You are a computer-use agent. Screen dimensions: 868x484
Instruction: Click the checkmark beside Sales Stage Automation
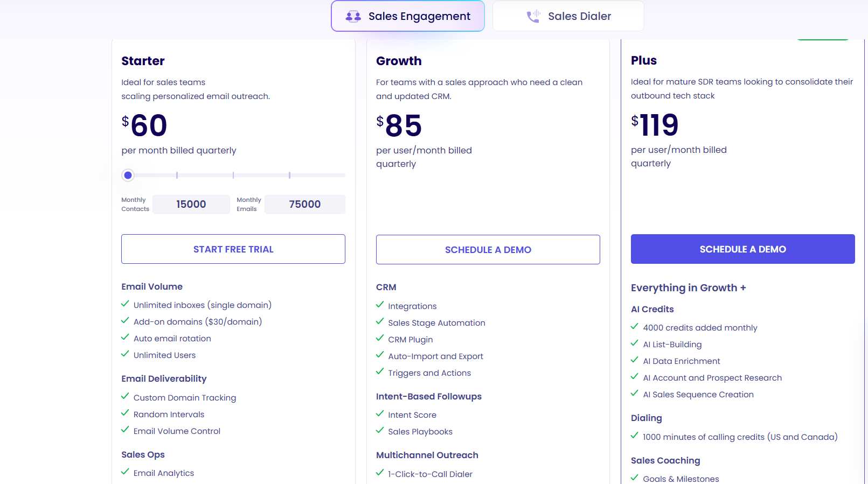click(x=380, y=321)
